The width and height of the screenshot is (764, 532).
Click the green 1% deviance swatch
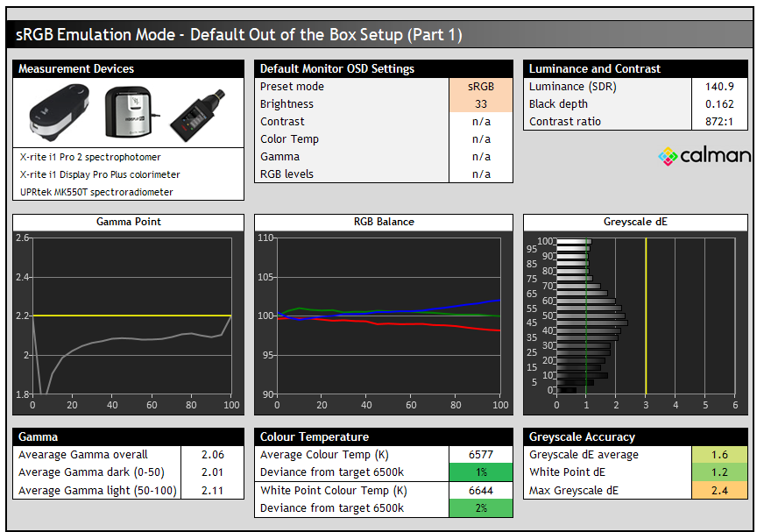point(480,472)
